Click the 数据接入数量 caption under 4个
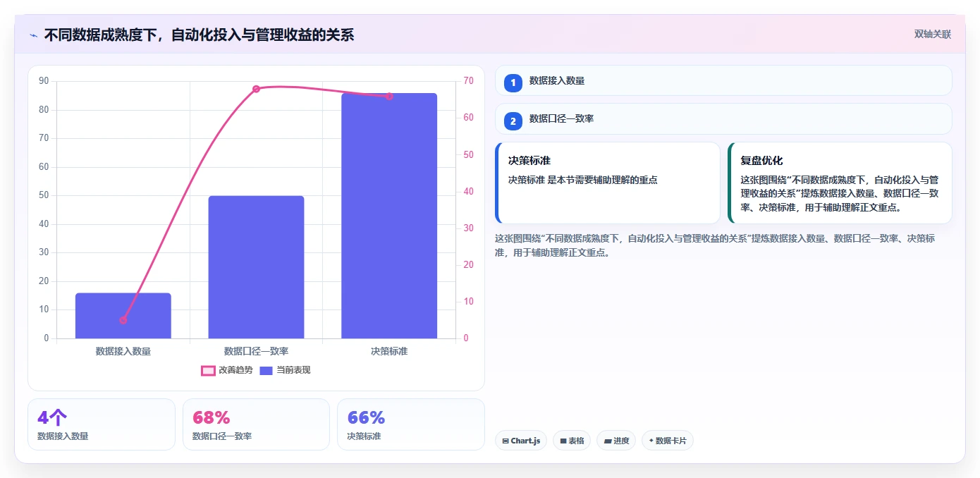 pos(63,436)
